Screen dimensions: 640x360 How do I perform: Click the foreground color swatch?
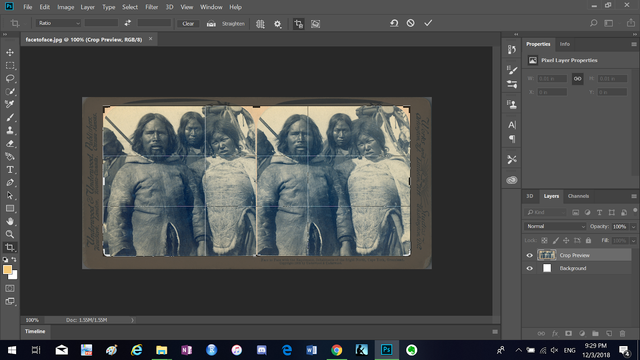tap(7, 269)
